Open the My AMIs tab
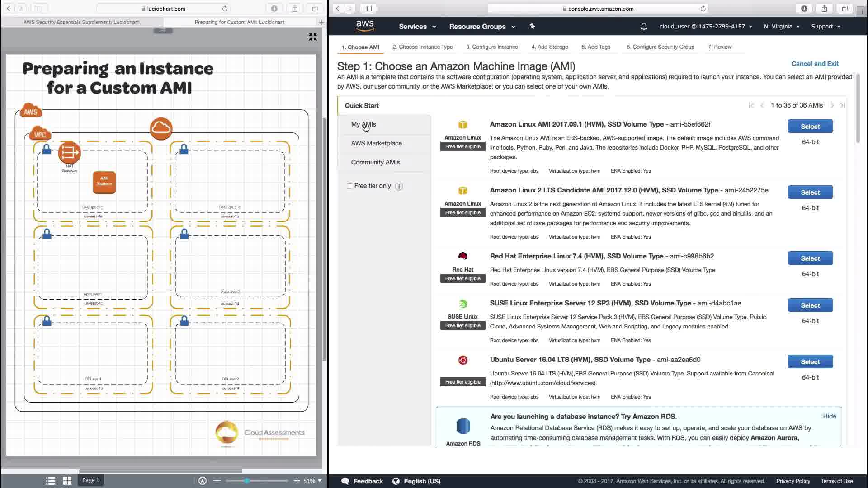The height and width of the screenshot is (488, 868). [363, 124]
